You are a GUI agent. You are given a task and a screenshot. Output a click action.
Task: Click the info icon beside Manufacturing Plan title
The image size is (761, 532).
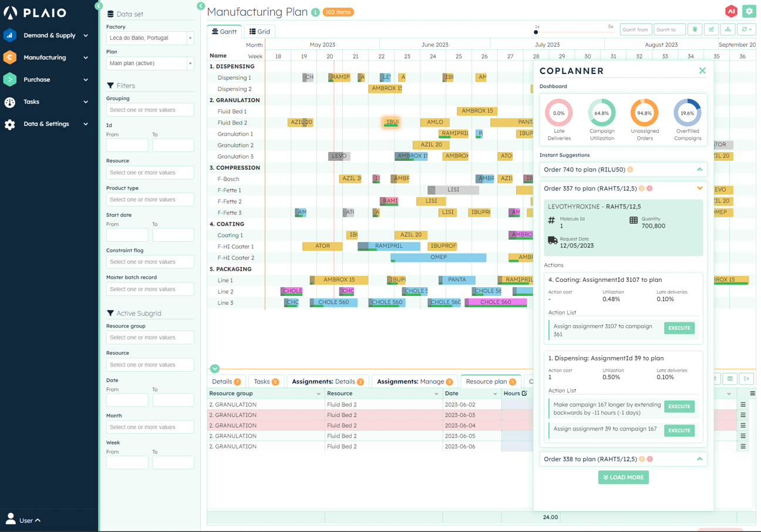point(315,12)
